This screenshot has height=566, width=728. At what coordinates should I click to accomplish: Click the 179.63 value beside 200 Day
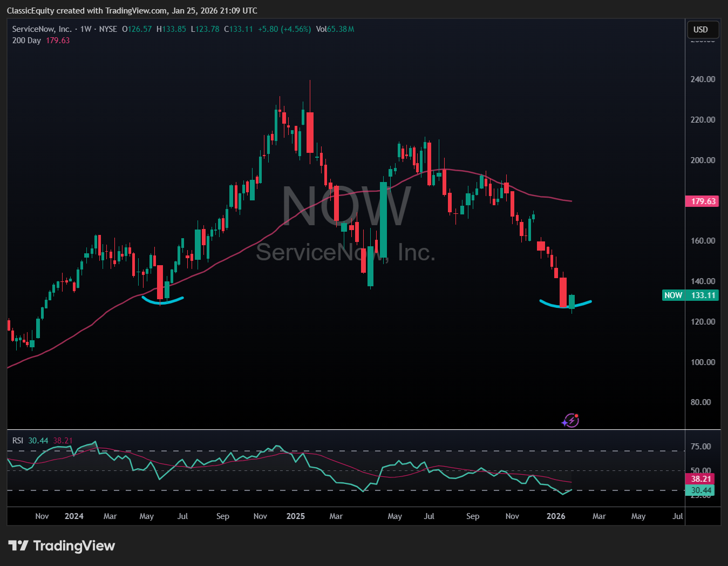(58, 41)
